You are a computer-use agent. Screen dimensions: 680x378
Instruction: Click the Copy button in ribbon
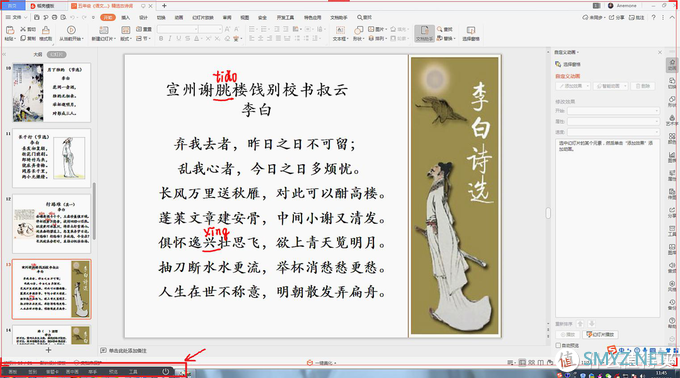point(28,39)
